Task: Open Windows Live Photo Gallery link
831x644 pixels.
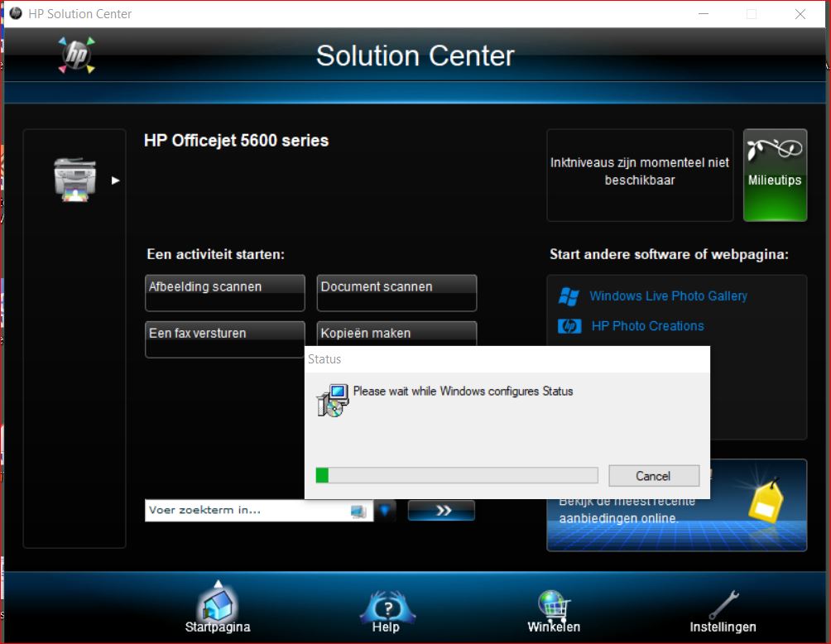Action: point(668,296)
